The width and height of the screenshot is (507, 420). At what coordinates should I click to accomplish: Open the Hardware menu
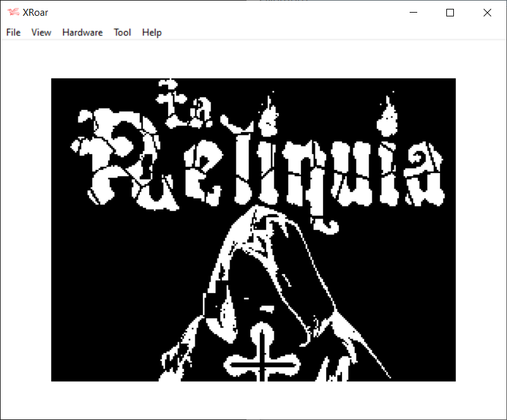(x=82, y=32)
